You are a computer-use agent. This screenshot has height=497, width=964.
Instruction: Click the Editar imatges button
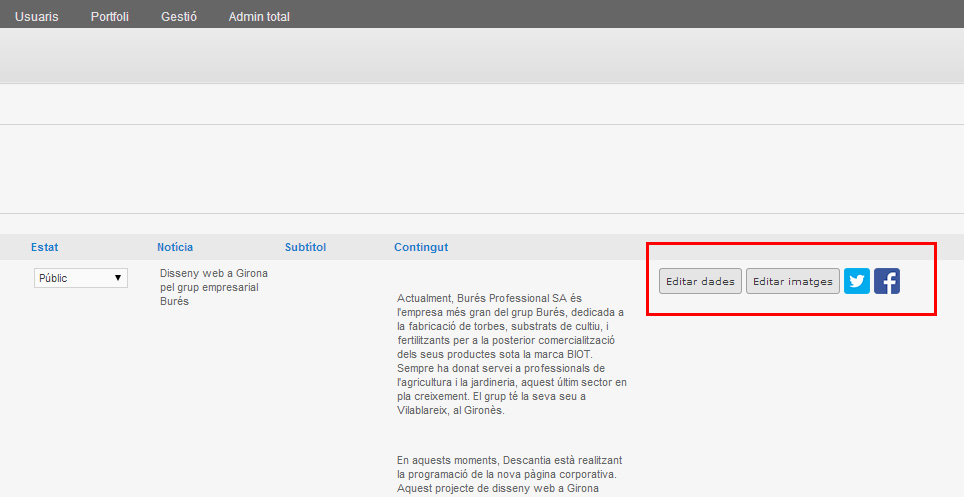pos(792,281)
